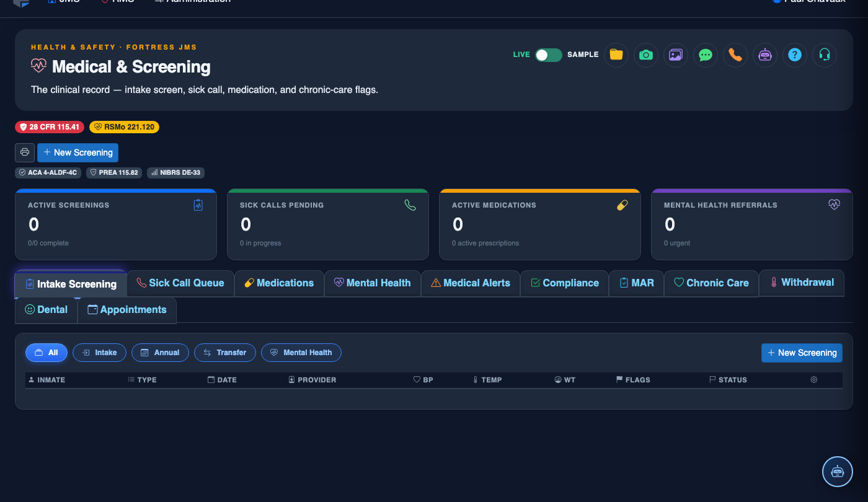Switch to the Appointments tab
This screenshot has width=868, height=502.
coord(127,310)
